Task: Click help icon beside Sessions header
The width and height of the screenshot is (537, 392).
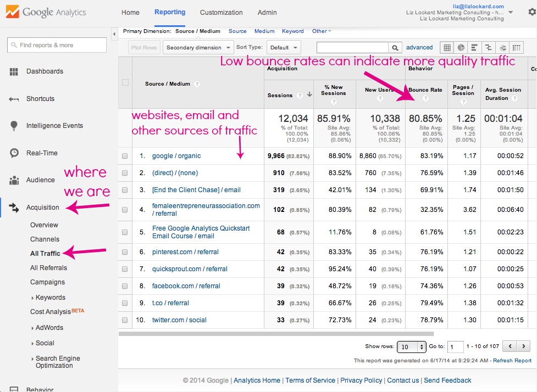Action: pos(300,96)
